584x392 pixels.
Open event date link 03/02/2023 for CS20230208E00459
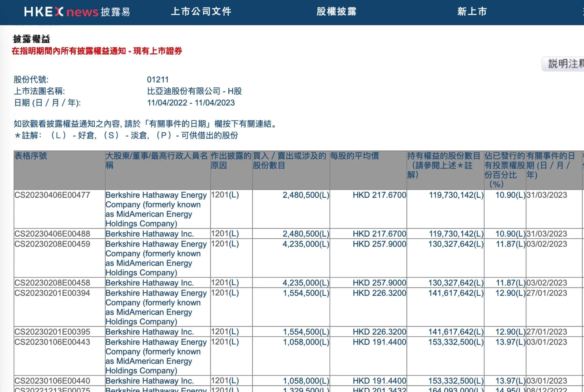coord(547,244)
